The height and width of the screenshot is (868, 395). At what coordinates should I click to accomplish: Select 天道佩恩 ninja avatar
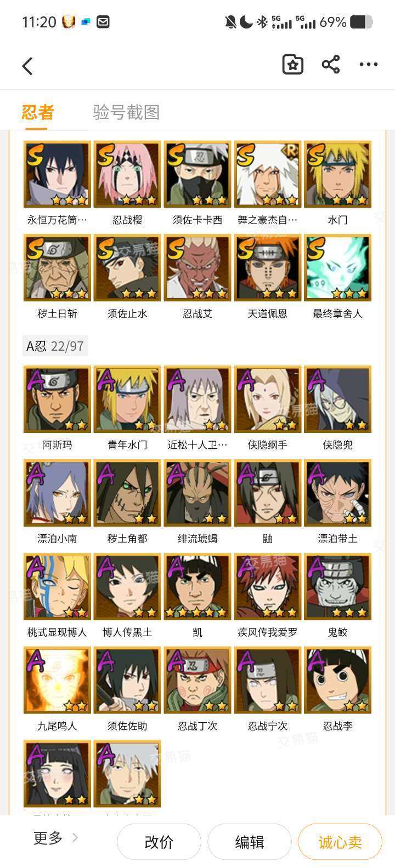[x=268, y=268]
